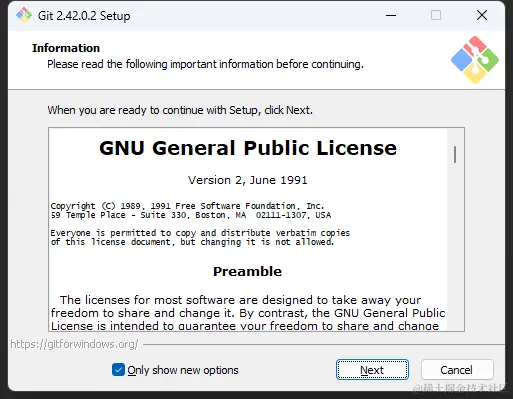Click the Git 2.42.0.2 Setup title text
Viewport: 513px width, 399px height.
pyautogui.click(x=84, y=16)
